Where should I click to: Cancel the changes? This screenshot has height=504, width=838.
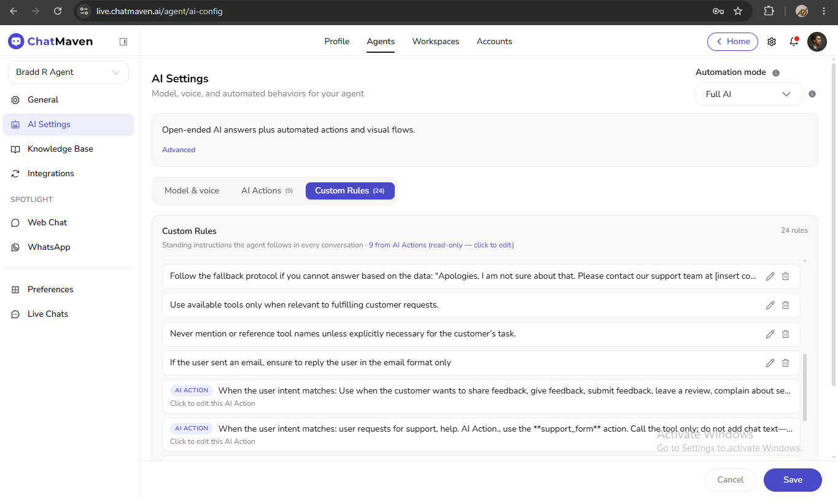731,480
